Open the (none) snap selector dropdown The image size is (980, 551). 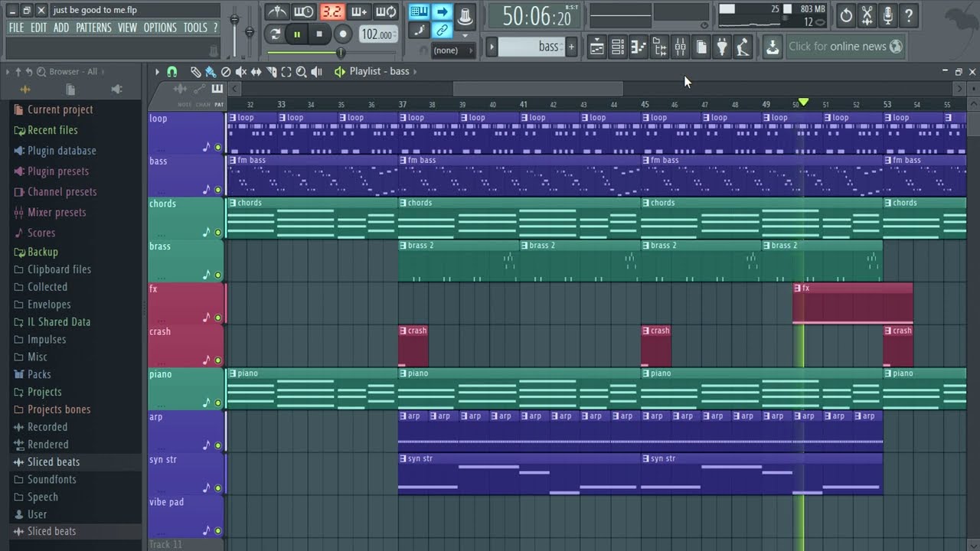click(454, 51)
